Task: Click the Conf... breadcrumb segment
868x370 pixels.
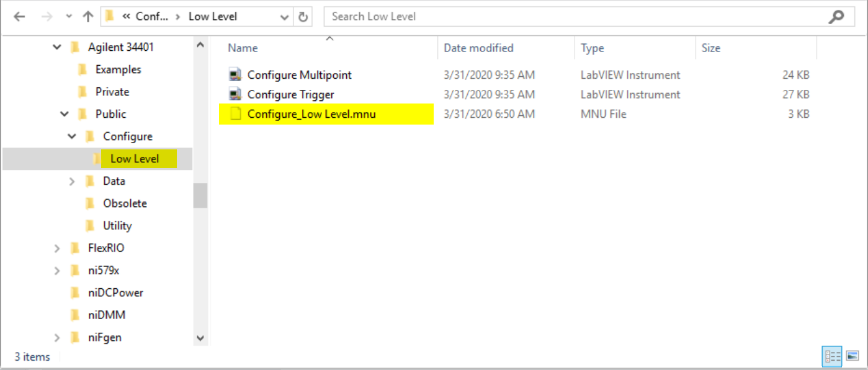Action: (152, 17)
